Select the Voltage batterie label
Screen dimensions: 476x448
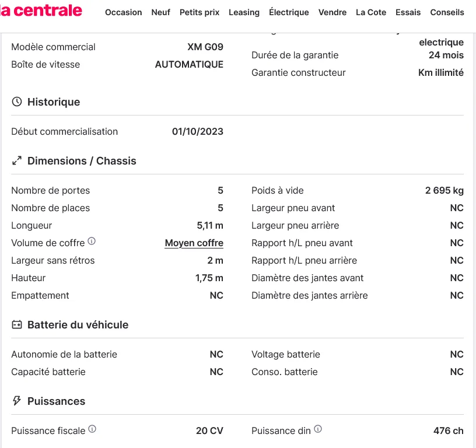pos(286,355)
